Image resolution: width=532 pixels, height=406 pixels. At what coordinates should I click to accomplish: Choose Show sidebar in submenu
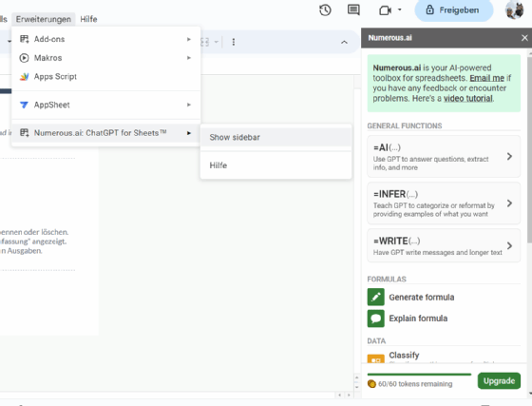[x=275, y=137]
